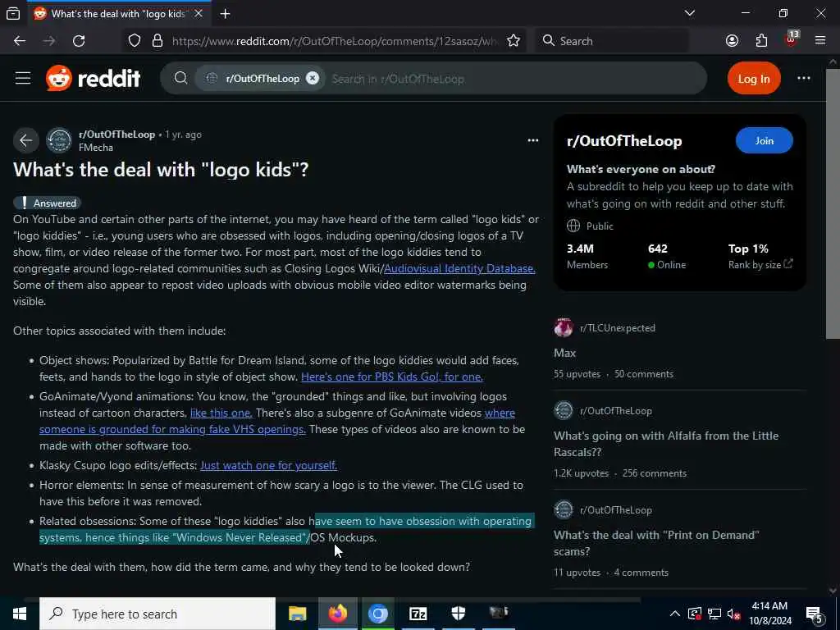Switch to Firefox taskbar icon
This screenshot has height=630, width=840.
pyautogui.click(x=337, y=614)
